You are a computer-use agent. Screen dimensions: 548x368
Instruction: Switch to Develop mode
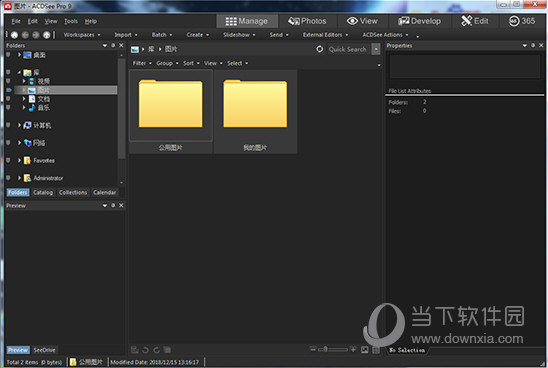point(419,21)
